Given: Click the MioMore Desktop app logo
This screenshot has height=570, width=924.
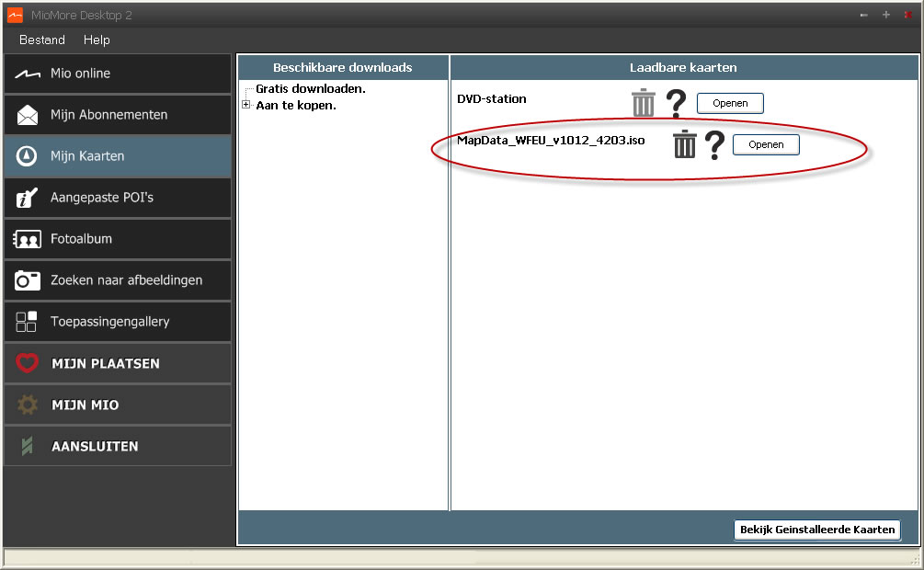Looking at the screenshot, I should point(15,15).
